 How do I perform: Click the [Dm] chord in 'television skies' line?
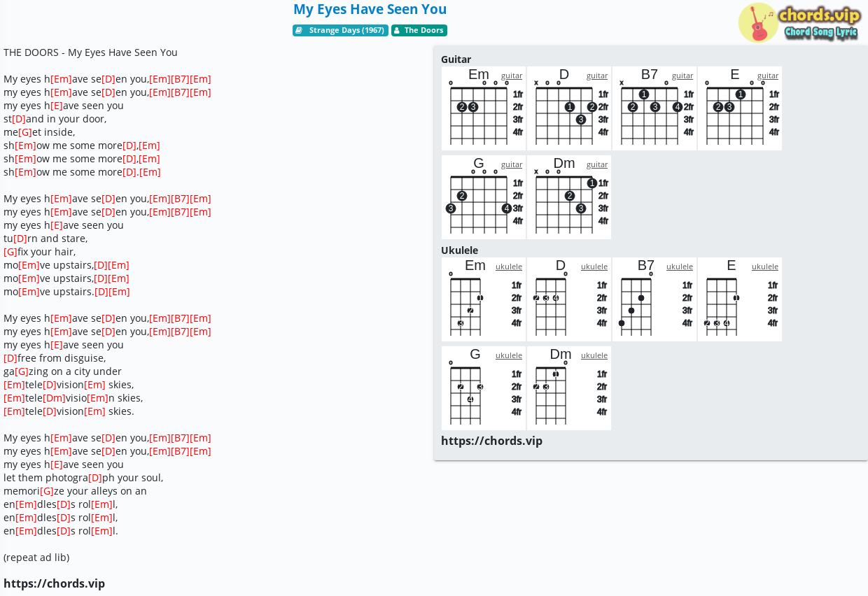coord(54,398)
